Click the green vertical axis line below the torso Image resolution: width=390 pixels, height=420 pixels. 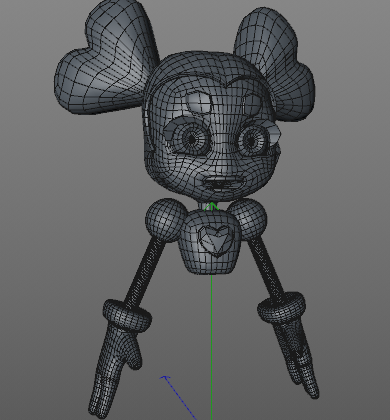click(x=211, y=347)
